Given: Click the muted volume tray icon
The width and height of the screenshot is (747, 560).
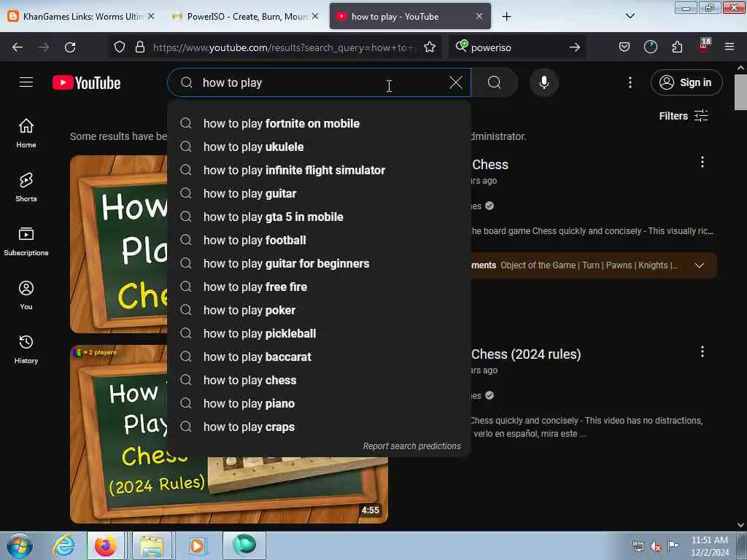Looking at the screenshot, I should [x=656, y=546].
